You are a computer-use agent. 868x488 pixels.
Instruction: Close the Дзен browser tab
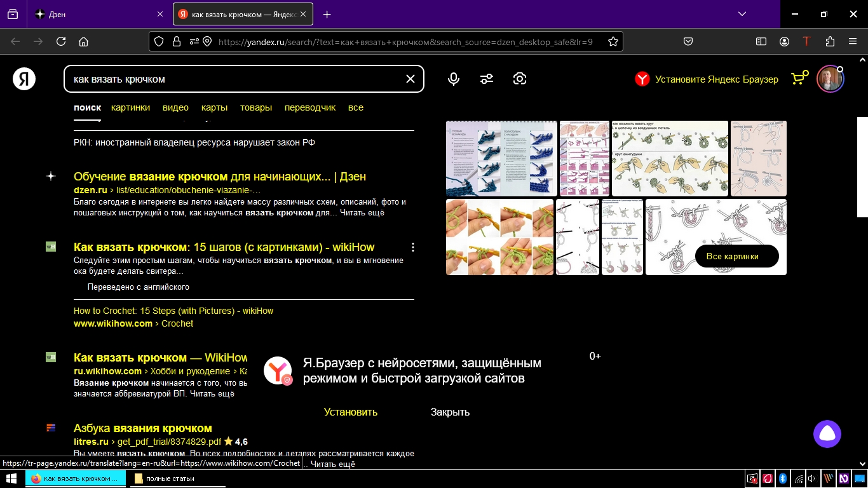[x=159, y=14]
